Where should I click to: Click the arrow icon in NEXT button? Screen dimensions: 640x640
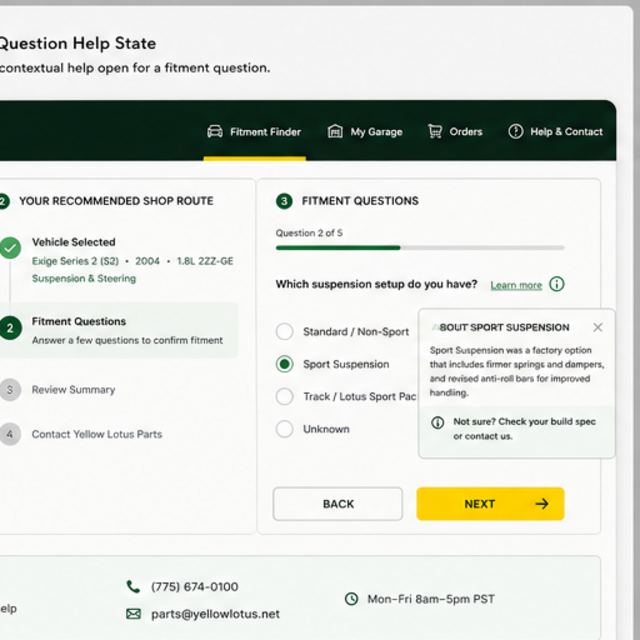click(x=542, y=504)
